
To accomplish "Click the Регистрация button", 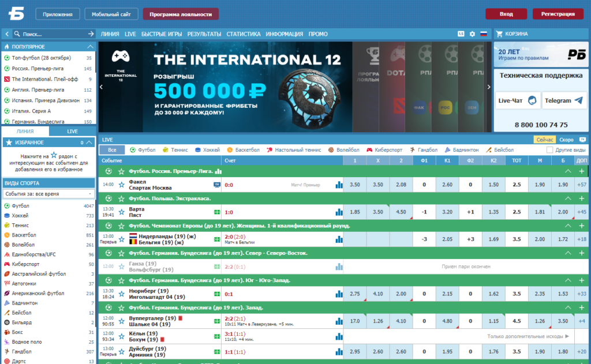I will click(x=558, y=14).
